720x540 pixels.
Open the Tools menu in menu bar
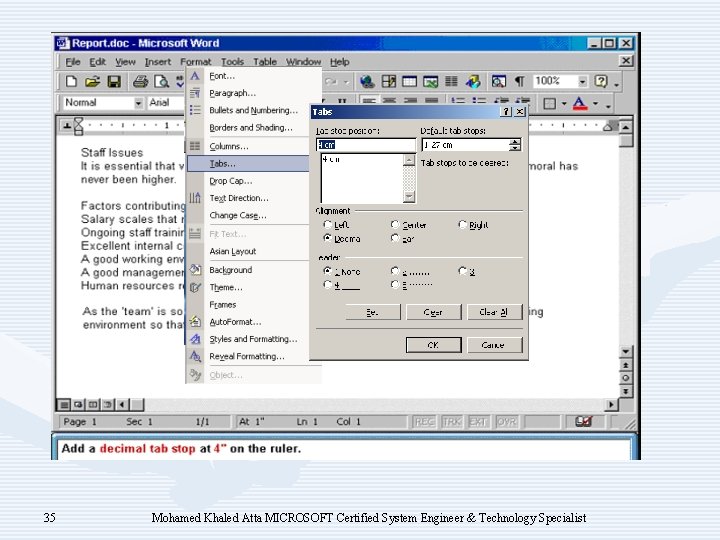[x=232, y=62]
